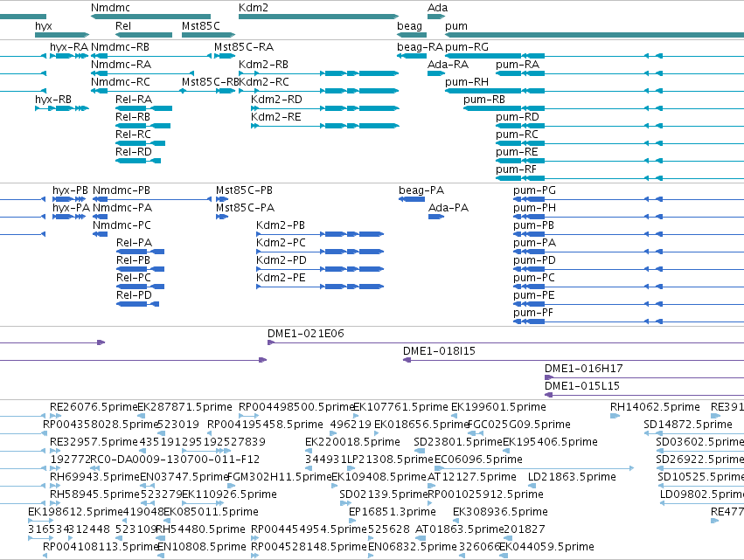744x560 pixels.
Task: Select transcript hyx-RB
Action: coord(62,108)
